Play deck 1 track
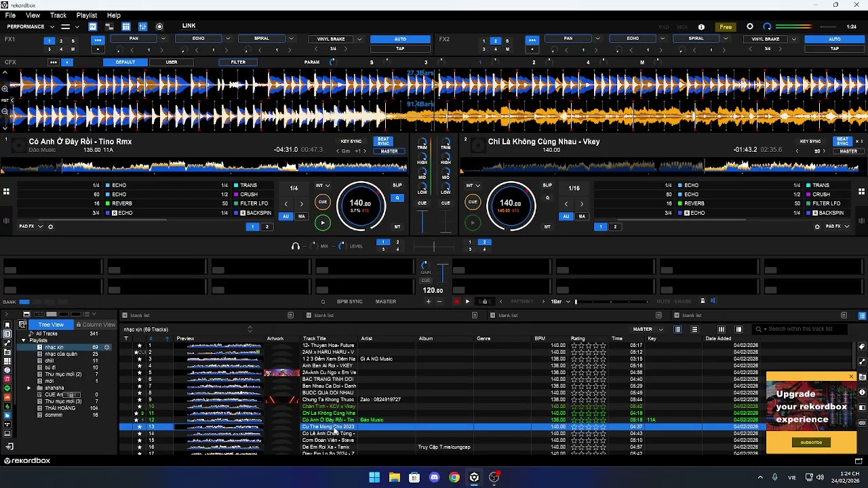The image size is (868, 488). click(323, 222)
